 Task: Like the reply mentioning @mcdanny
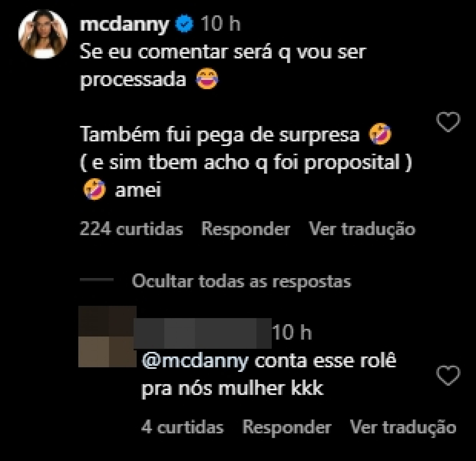448,375
